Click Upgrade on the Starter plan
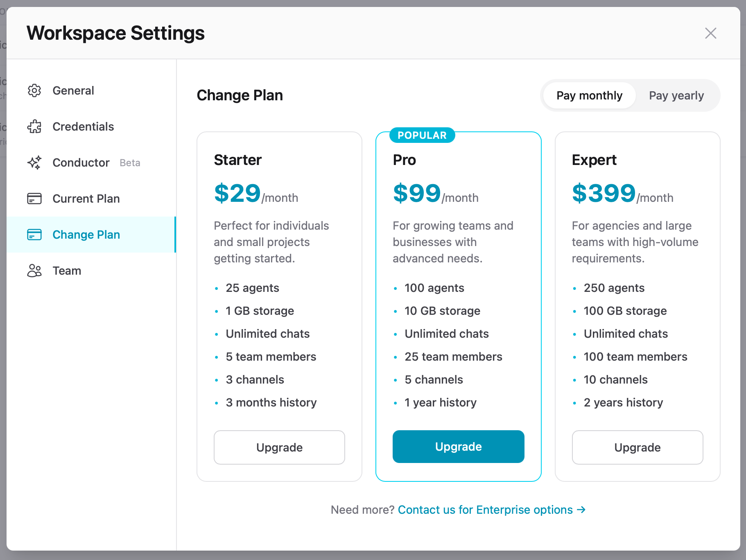Screen dimensions: 746x560 pos(279,447)
